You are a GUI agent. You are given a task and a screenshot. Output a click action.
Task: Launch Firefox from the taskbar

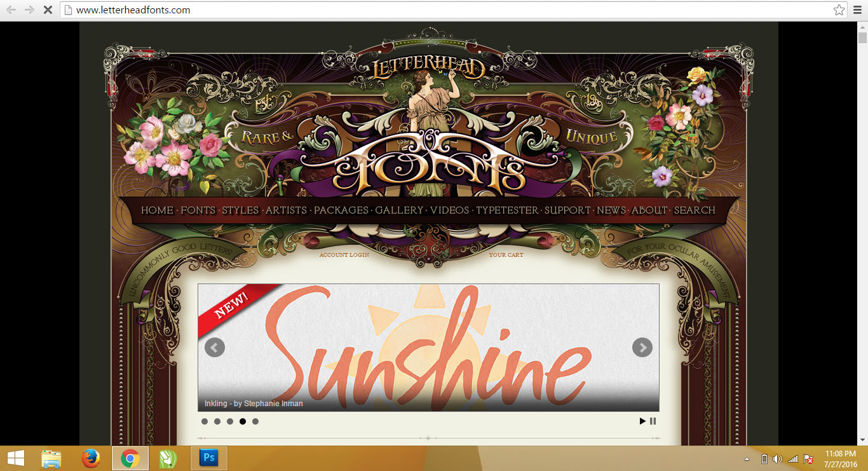91,458
